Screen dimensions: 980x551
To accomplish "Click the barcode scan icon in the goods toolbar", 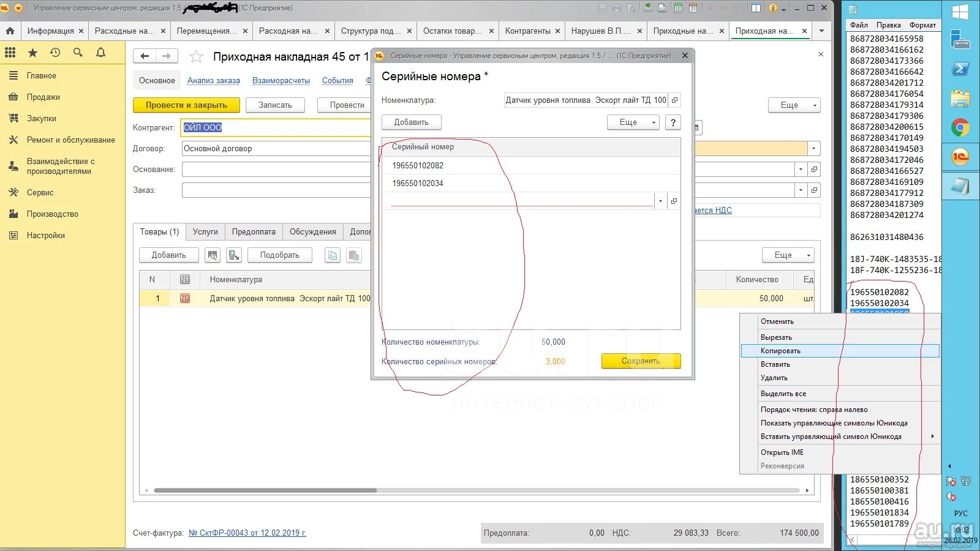I will (x=213, y=255).
